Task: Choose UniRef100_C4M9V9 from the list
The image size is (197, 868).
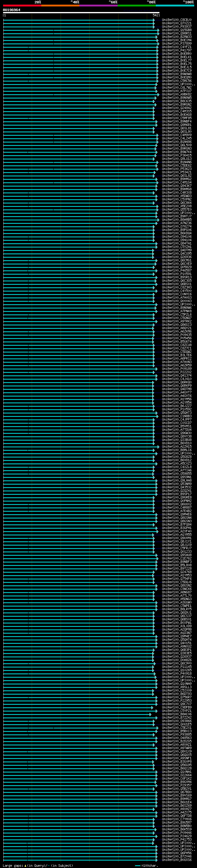Action: 177,135
